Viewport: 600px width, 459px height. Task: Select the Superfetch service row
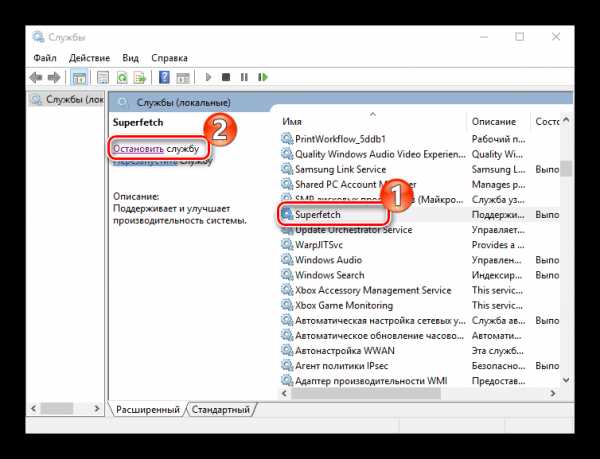420,215
